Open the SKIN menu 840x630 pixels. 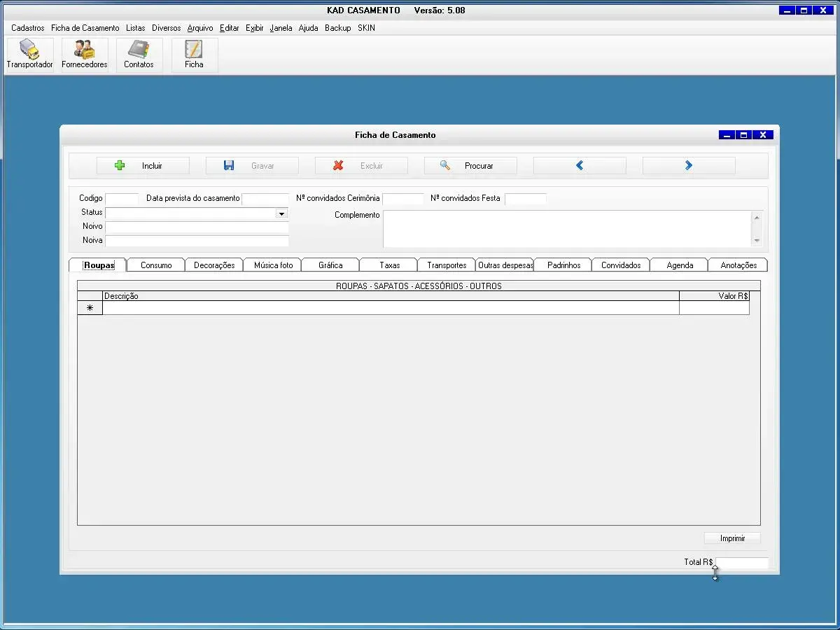pyautogui.click(x=366, y=28)
